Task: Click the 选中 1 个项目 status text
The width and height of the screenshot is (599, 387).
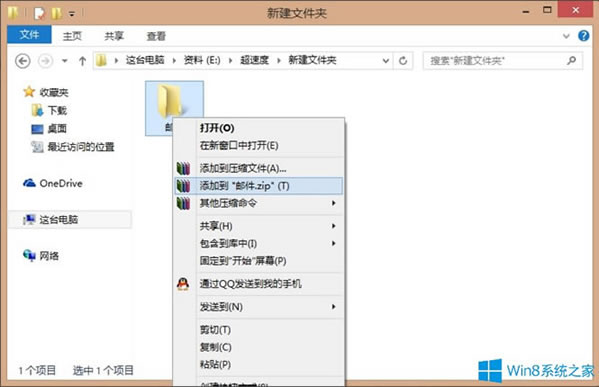Action: click(103, 370)
